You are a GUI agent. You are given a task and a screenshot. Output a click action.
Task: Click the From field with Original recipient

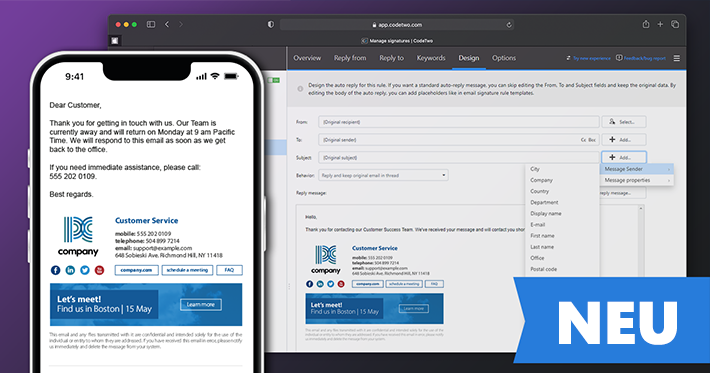(x=459, y=122)
